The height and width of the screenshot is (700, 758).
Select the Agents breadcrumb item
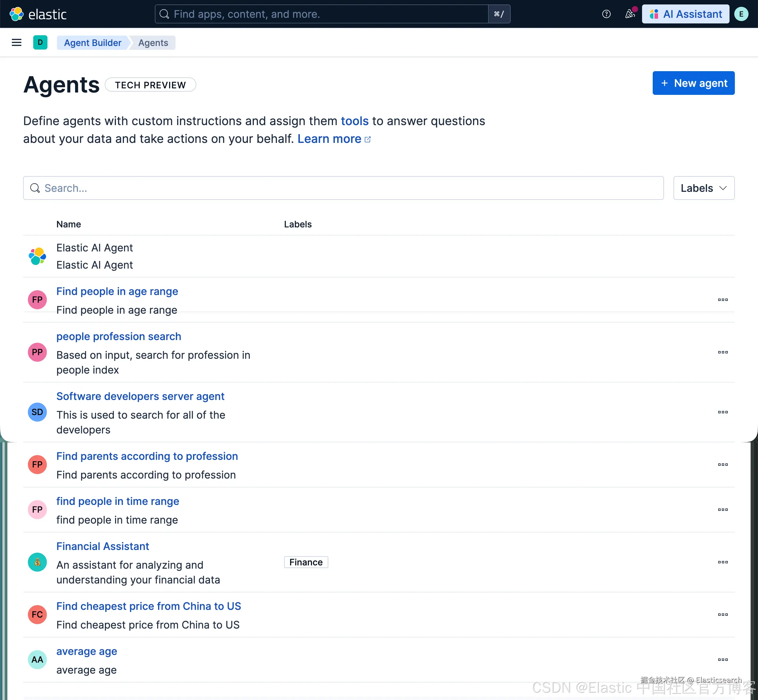tap(153, 43)
